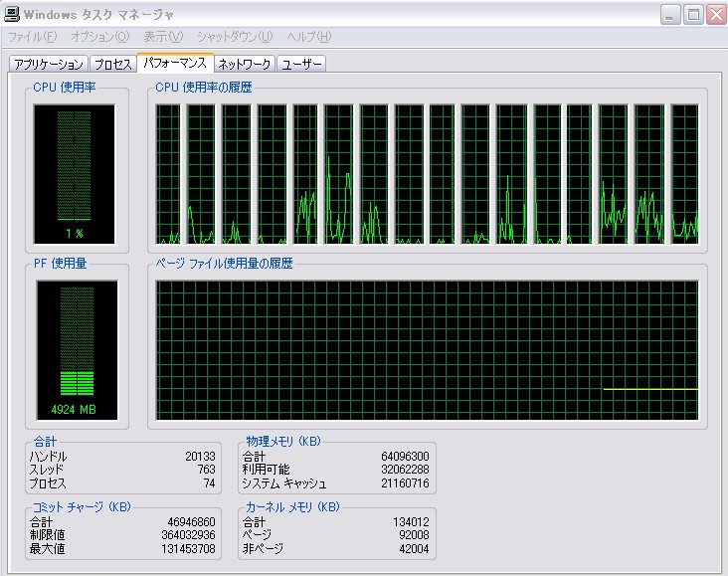Click the first CPU history graph
728x576 pixels.
pos(168,174)
